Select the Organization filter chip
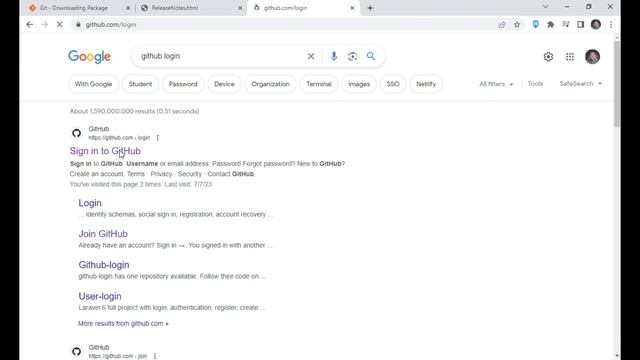 [x=270, y=84]
